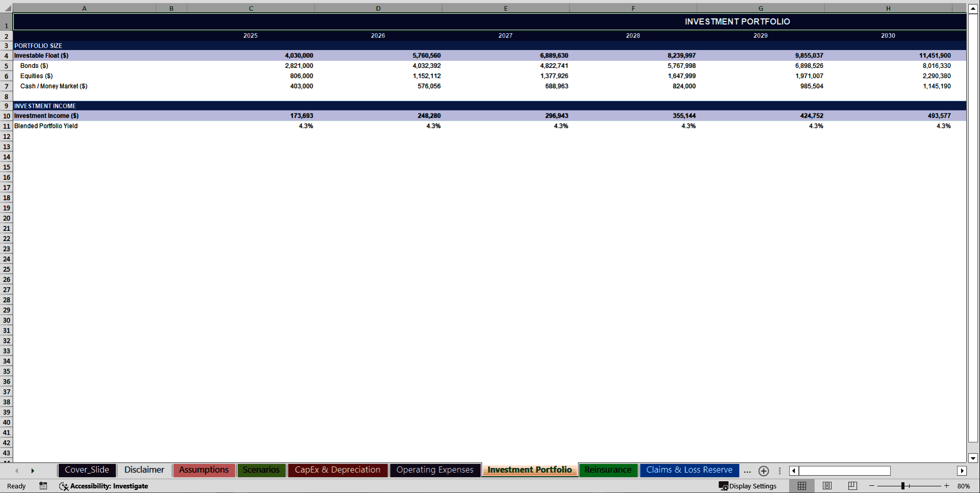Image resolution: width=980 pixels, height=493 pixels.
Task: Select the Scenarios sheet tab
Action: point(261,469)
